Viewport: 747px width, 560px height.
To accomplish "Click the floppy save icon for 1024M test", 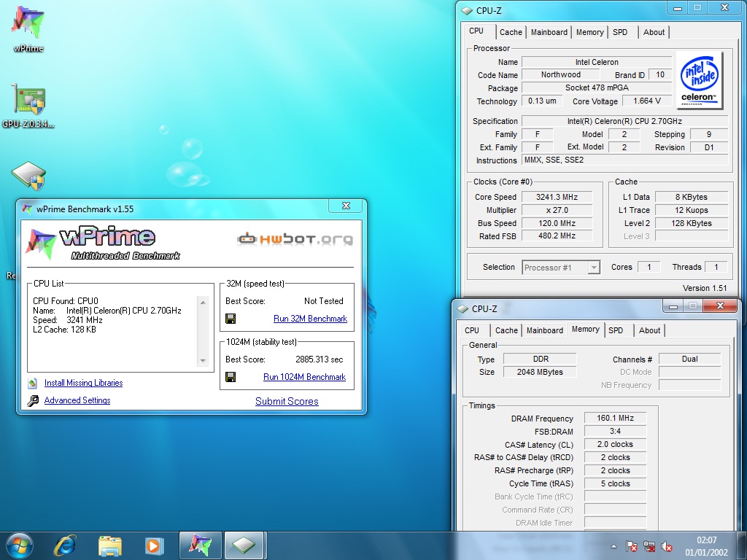I will pos(231,377).
